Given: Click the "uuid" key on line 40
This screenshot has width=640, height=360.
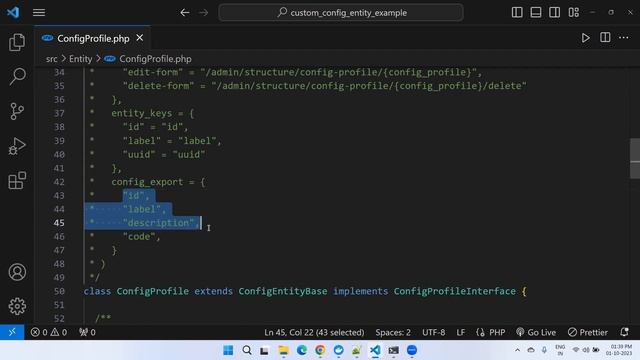Looking at the screenshot, I should 139,154.
